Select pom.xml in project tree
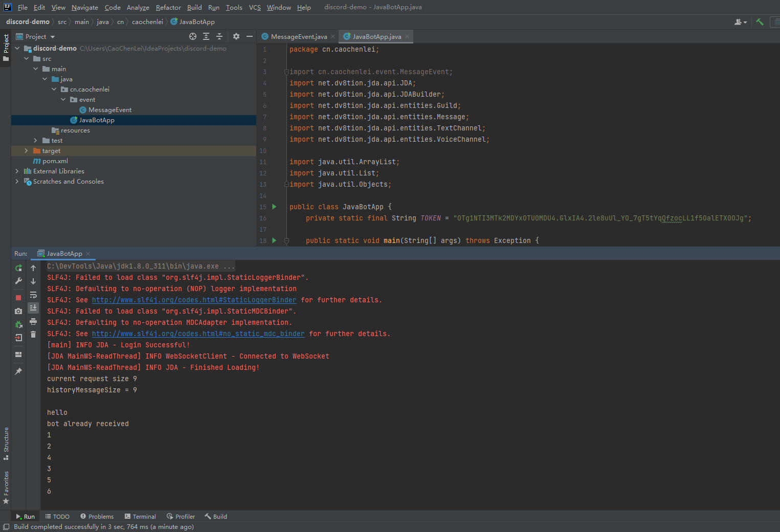 tap(55, 161)
